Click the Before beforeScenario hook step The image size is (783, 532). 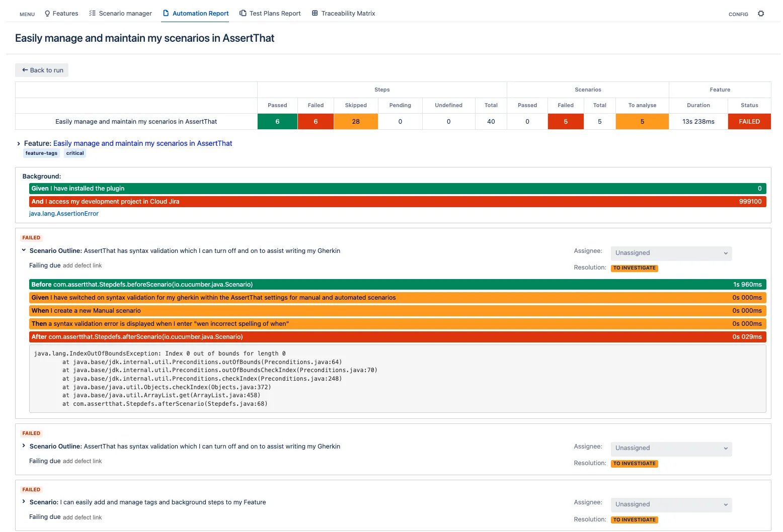tap(398, 285)
